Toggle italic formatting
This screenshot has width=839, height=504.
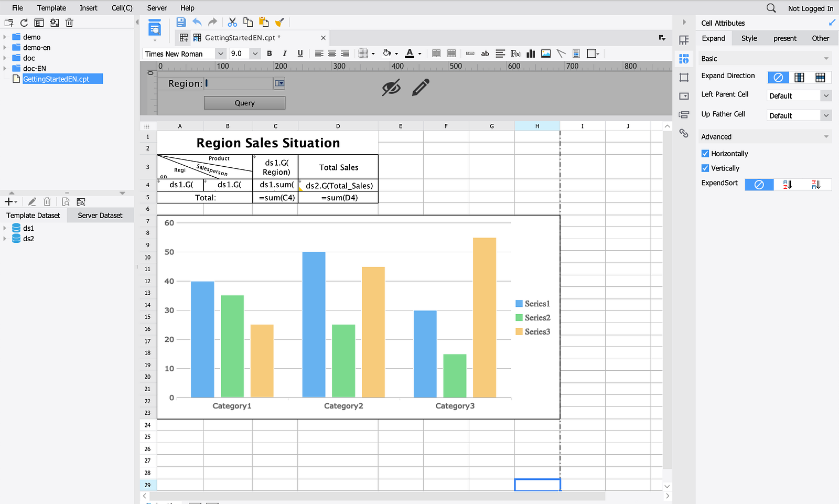click(x=285, y=53)
